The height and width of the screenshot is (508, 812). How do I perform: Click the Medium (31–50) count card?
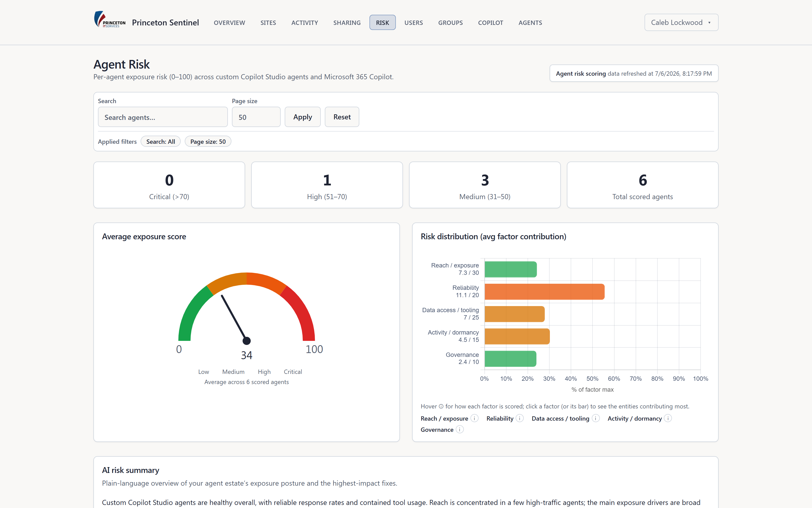click(485, 185)
